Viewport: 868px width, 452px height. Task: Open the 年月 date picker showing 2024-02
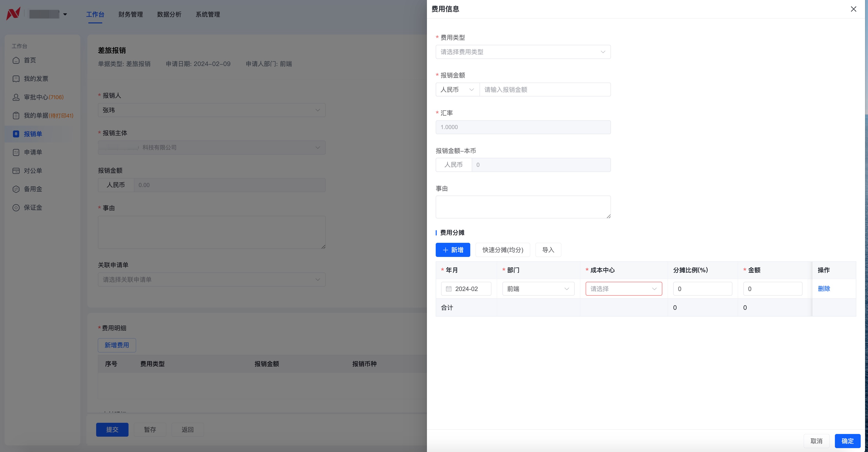[466, 289]
